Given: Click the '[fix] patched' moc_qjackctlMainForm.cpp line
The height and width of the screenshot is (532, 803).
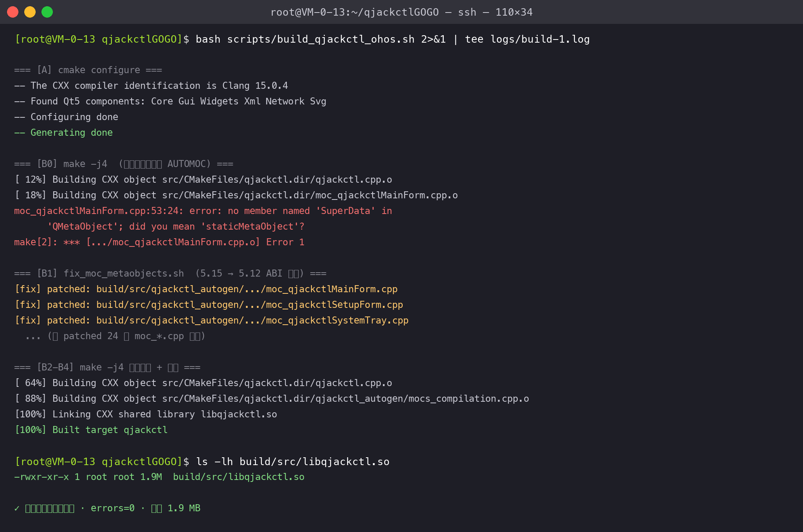Looking at the screenshot, I should 206,289.
